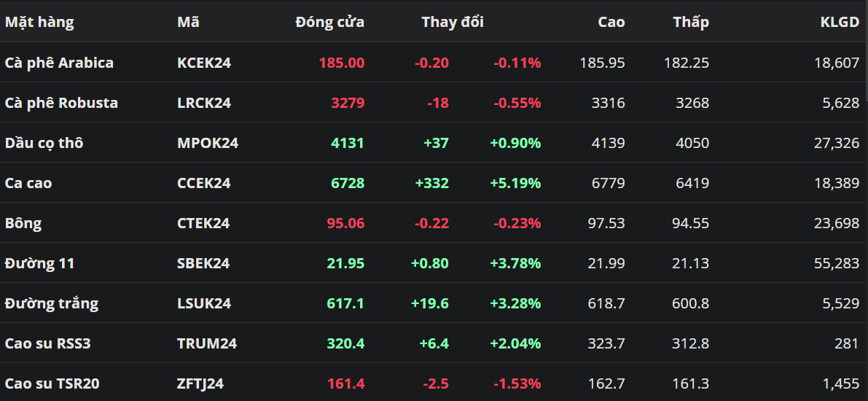Screen dimensions: 868x401
Task: Click the Cao column header
Action: click(611, 22)
